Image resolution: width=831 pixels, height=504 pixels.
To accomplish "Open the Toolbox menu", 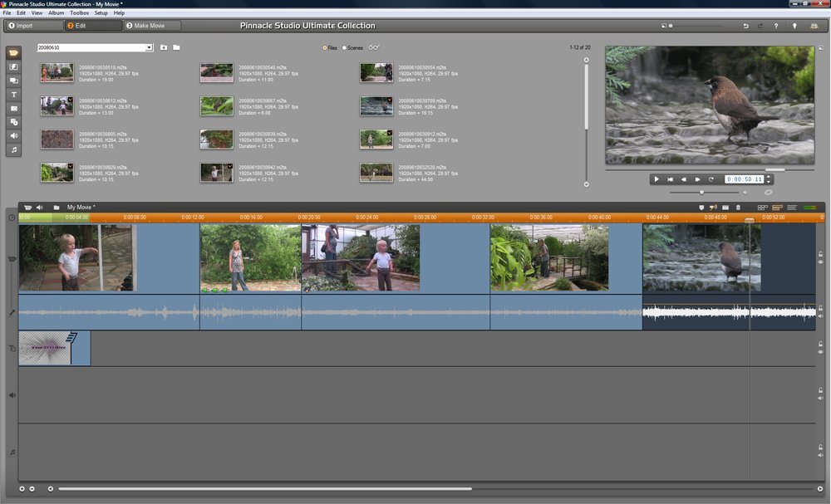I will click(80, 12).
